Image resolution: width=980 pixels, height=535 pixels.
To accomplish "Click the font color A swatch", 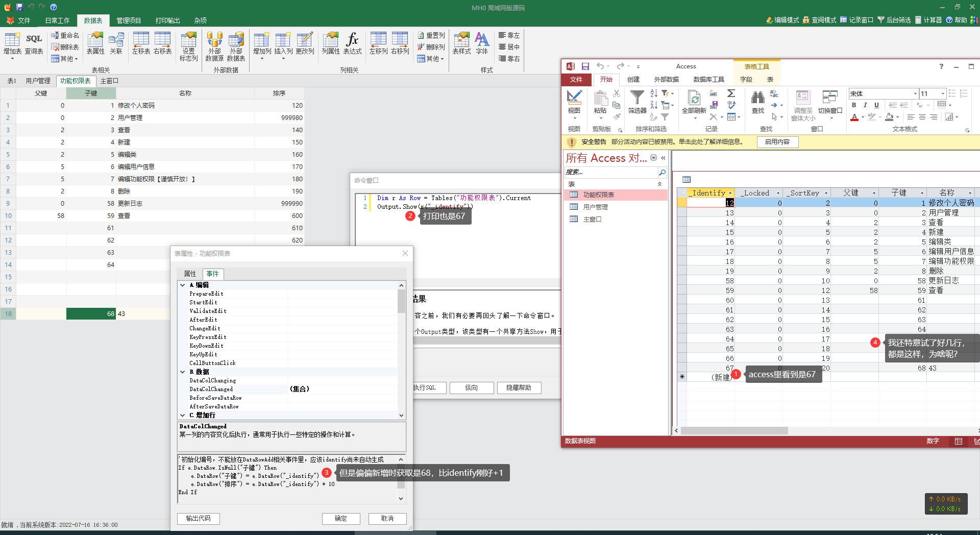I will [854, 117].
